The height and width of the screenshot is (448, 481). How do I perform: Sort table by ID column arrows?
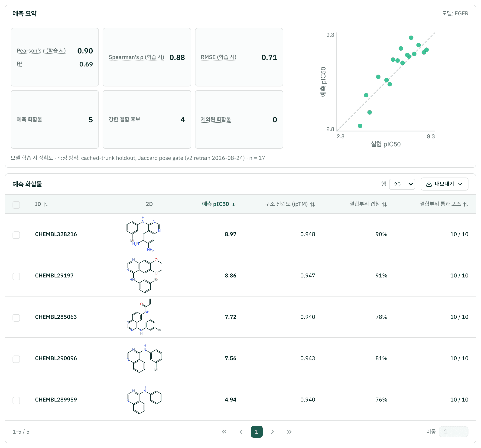pos(46,204)
